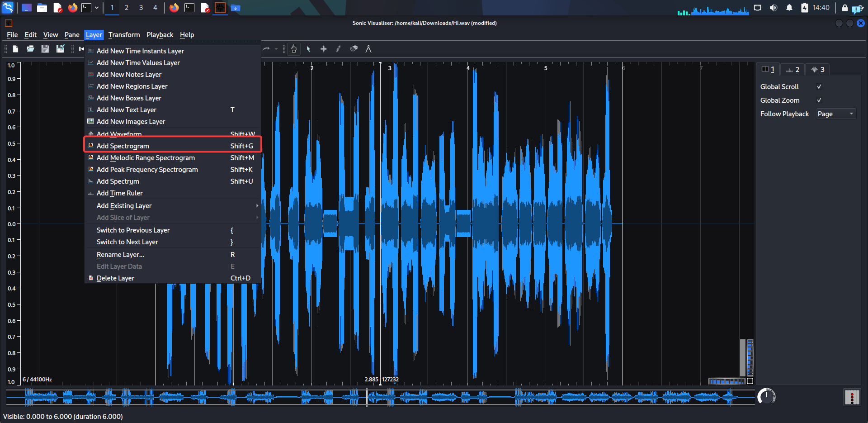Open the Pane menu

pos(72,35)
